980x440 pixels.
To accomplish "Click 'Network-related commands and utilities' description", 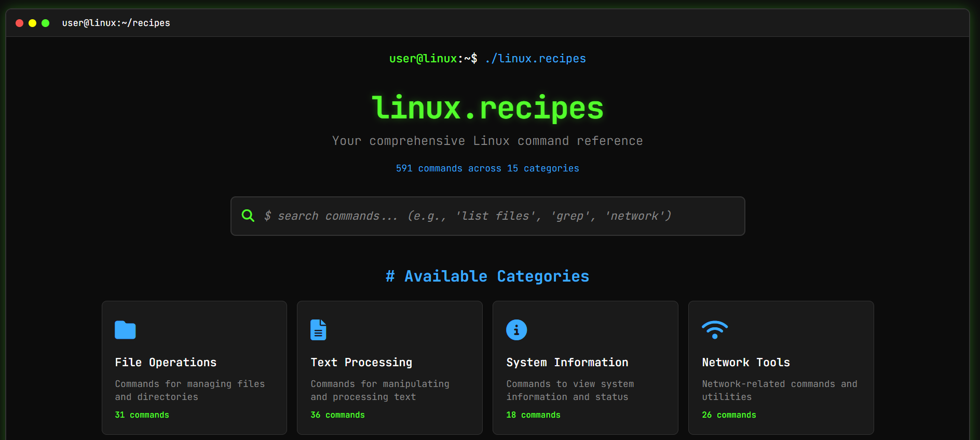I will (780, 390).
